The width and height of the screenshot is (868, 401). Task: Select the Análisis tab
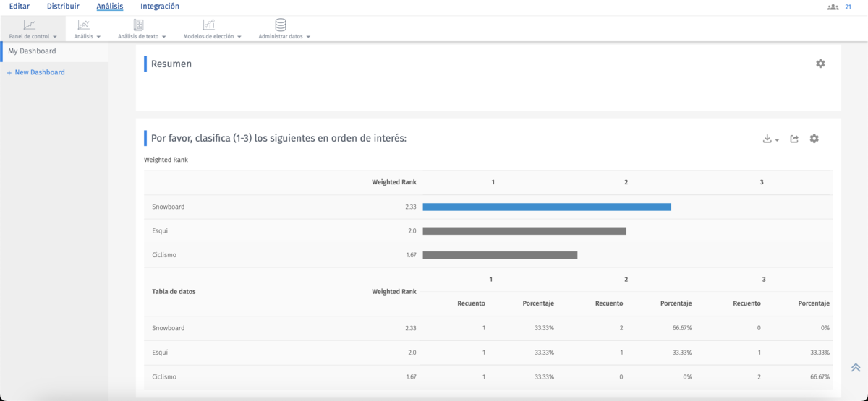[x=110, y=7]
